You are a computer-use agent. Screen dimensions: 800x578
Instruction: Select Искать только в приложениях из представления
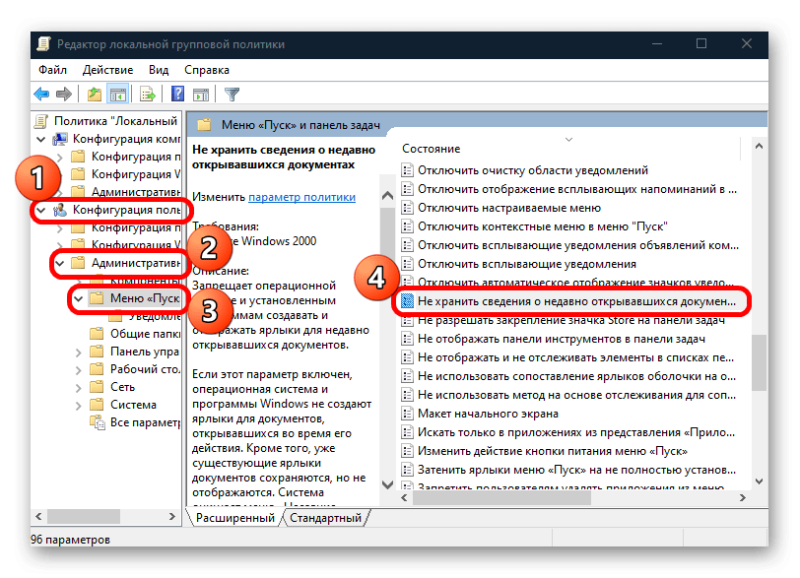(576, 432)
